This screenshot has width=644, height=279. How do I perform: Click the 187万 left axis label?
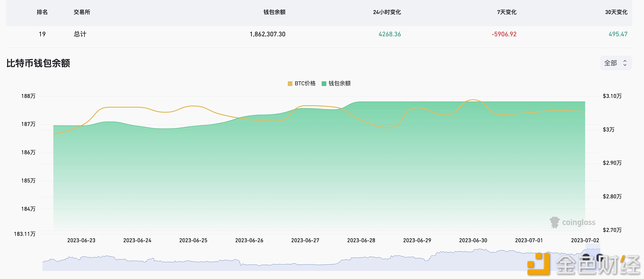coord(28,124)
